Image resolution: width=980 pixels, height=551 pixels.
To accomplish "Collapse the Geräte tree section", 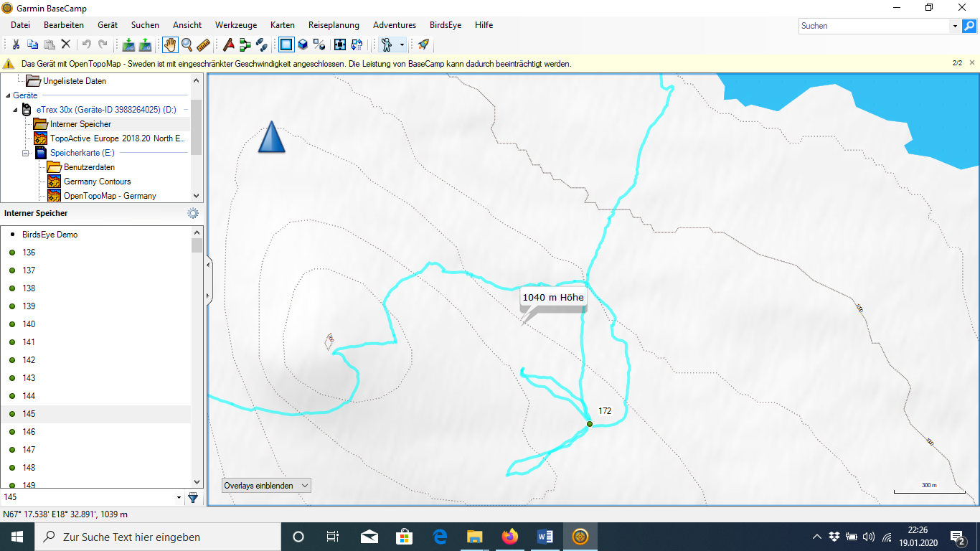I will tap(8, 95).
